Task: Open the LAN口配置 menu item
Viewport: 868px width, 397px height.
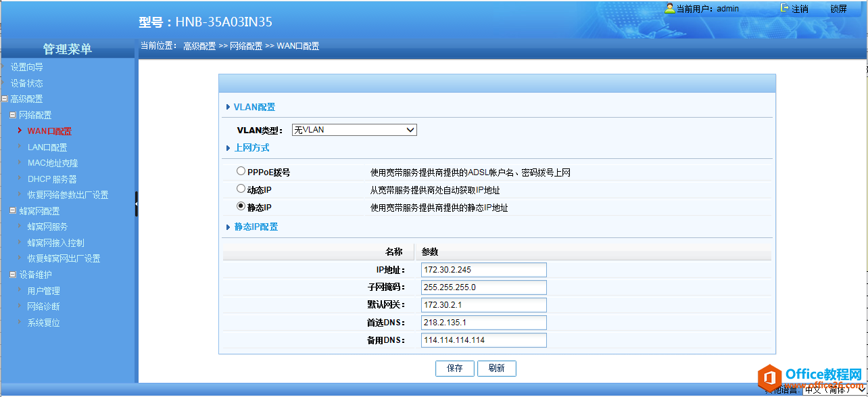Action: (x=47, y=147)
